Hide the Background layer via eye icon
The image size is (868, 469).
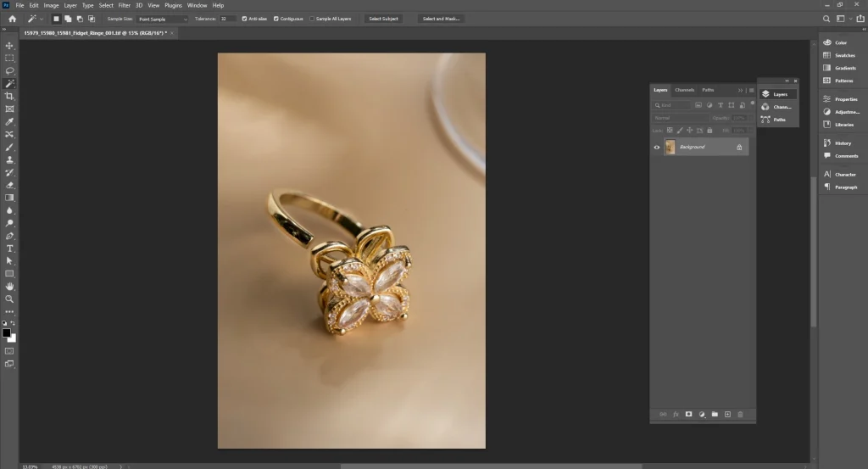click(656, 148)
